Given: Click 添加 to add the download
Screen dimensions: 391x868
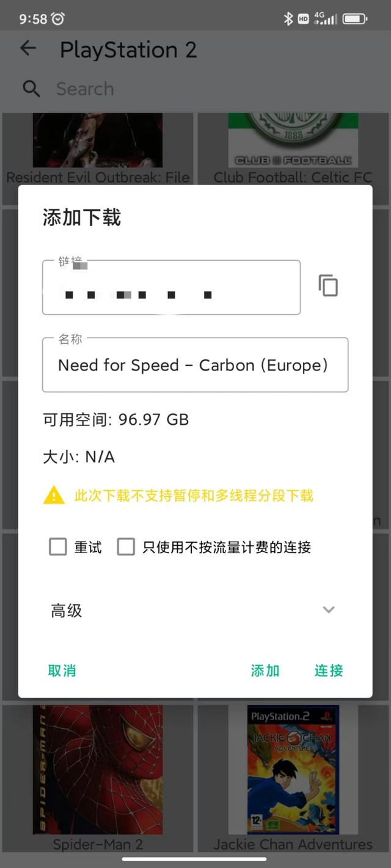Looking at the screenshot, I should [265, 670].
